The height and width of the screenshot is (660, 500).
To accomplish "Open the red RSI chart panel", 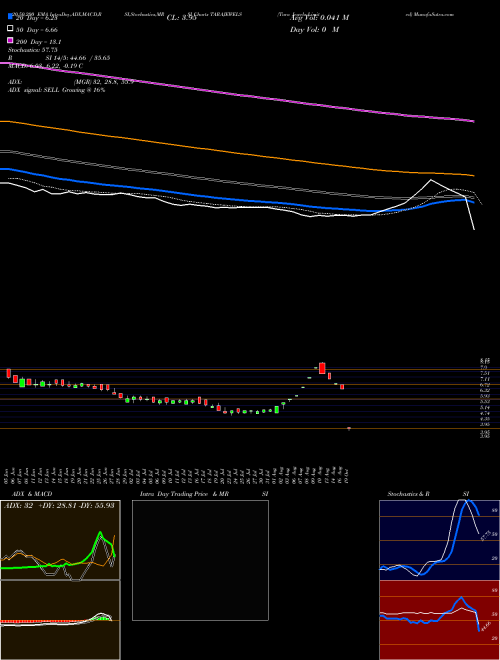I will pos(439,620).
